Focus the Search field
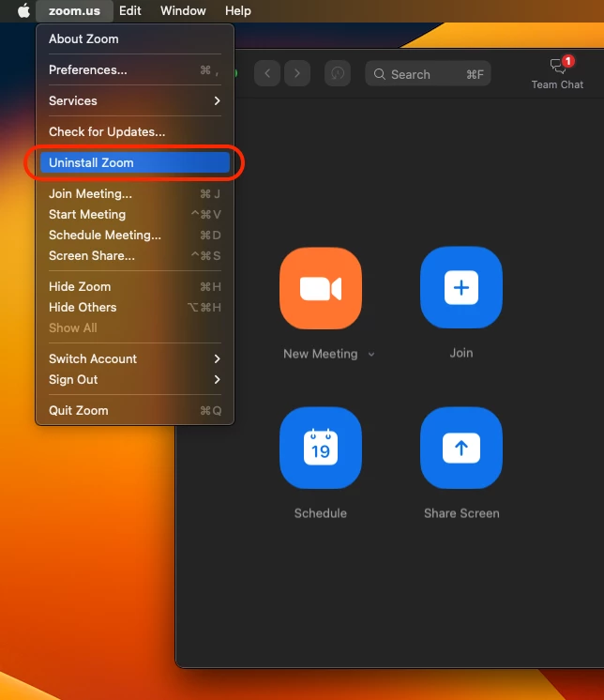Screen dimensions: 604x700 (x=428, y=74)
